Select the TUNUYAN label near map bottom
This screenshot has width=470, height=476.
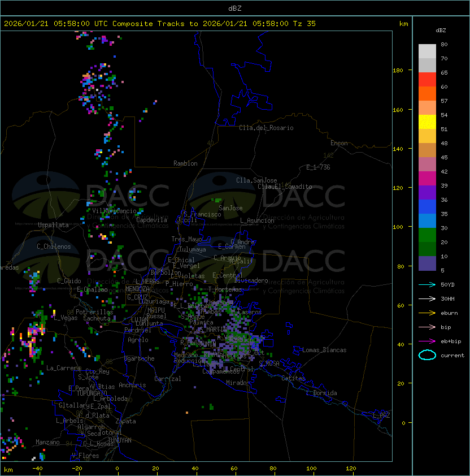[x=119, y=440]
